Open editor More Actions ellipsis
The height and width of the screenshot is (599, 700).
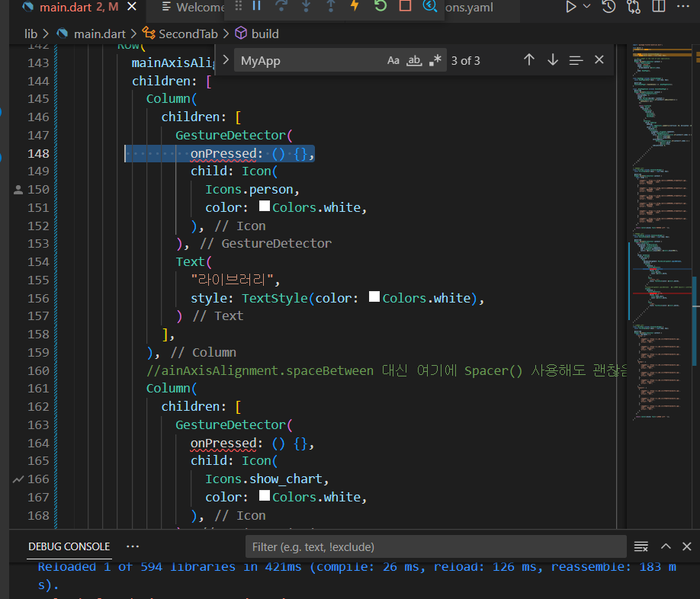[x=683, y=7]
